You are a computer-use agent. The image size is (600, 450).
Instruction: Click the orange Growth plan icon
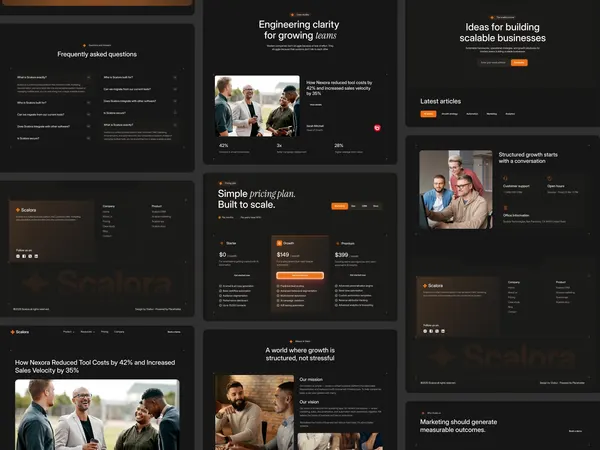(279, 243)
